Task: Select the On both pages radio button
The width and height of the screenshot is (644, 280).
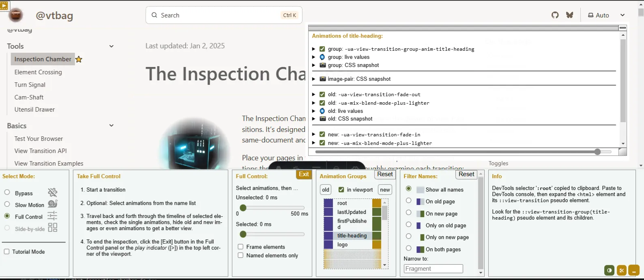Action: (408, 248)
